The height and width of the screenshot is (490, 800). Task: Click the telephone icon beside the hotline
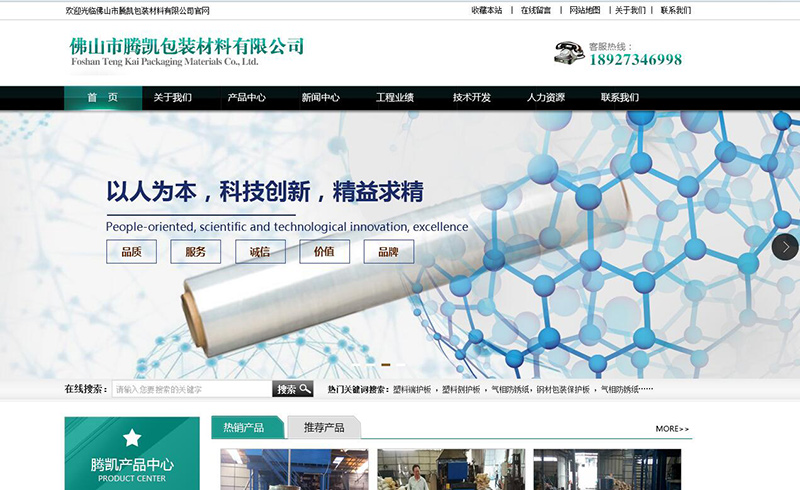pyautogui.click(x=569, y=53)
